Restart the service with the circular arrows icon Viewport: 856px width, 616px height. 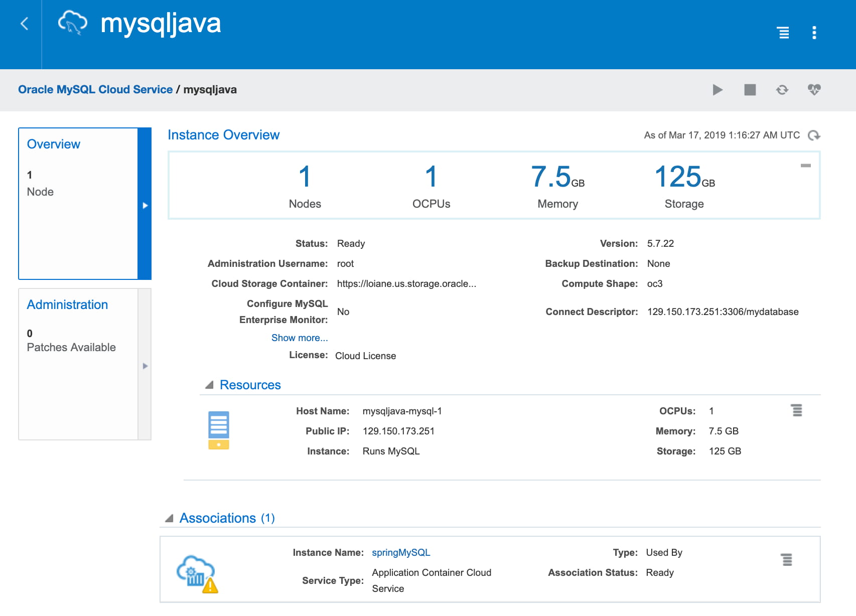782,90
